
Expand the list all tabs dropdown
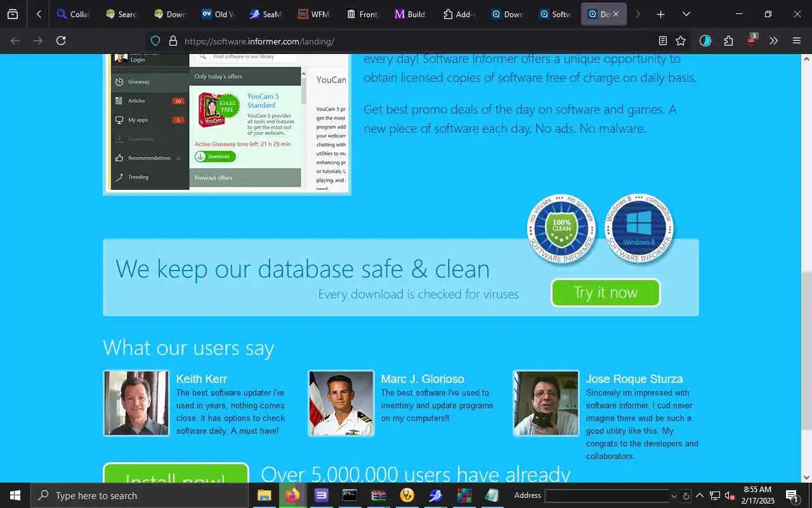(x=686, y=14)
